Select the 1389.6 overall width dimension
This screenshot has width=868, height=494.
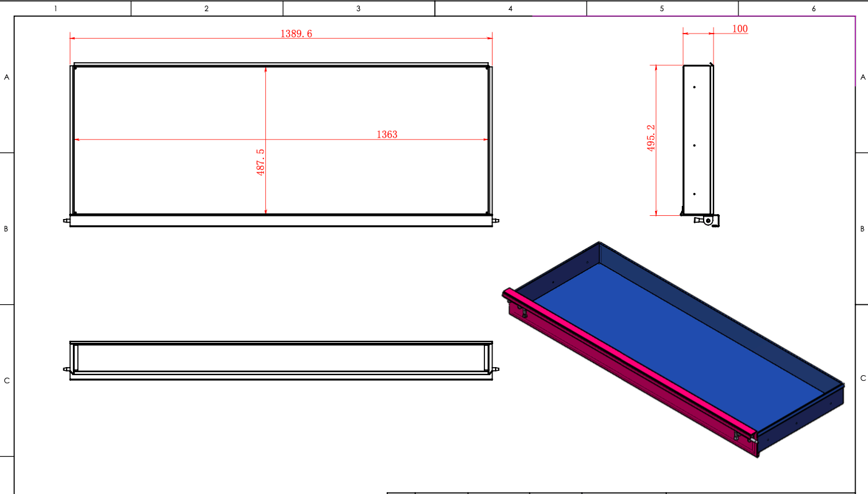coord(296,34)
